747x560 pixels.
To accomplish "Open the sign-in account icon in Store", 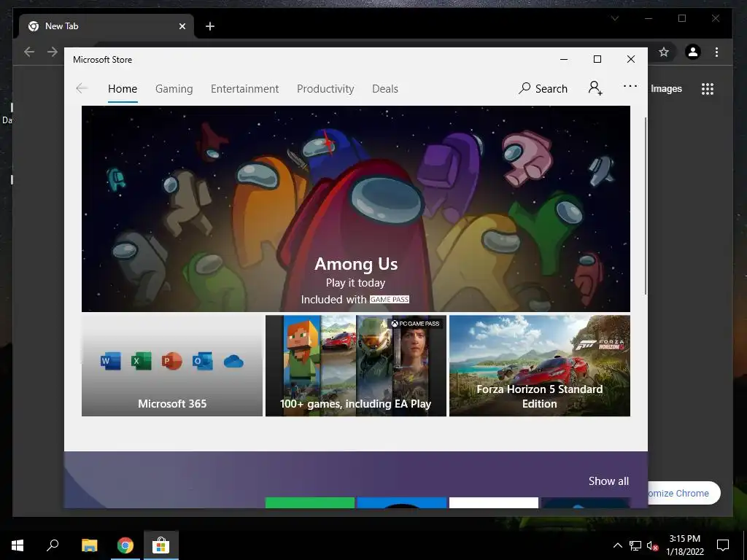I will coord(595,88).
